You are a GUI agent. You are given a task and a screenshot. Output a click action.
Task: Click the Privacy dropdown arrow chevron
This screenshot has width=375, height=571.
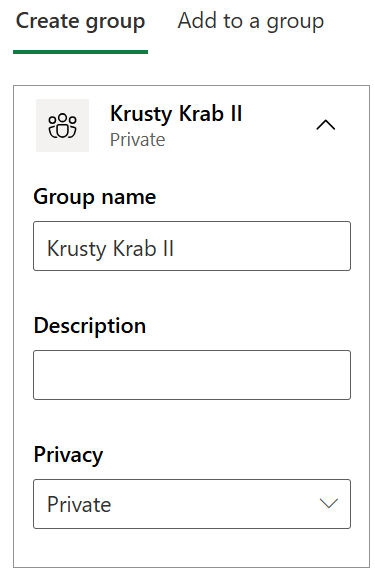tap(329, 504)
